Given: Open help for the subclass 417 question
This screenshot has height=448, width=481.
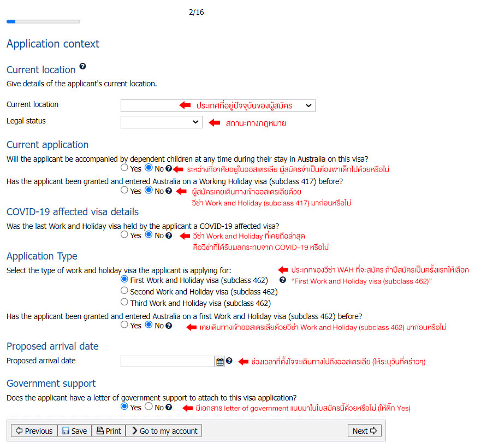Looking at the screenshot, I should click(x=169, y=191).
